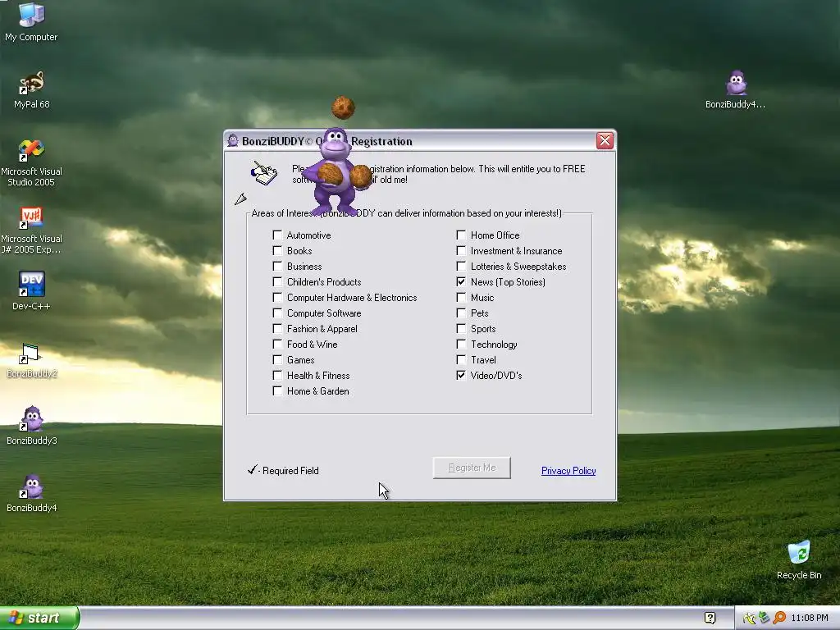Select the BonziBuddy4... icon at top right

pos(736,89)
